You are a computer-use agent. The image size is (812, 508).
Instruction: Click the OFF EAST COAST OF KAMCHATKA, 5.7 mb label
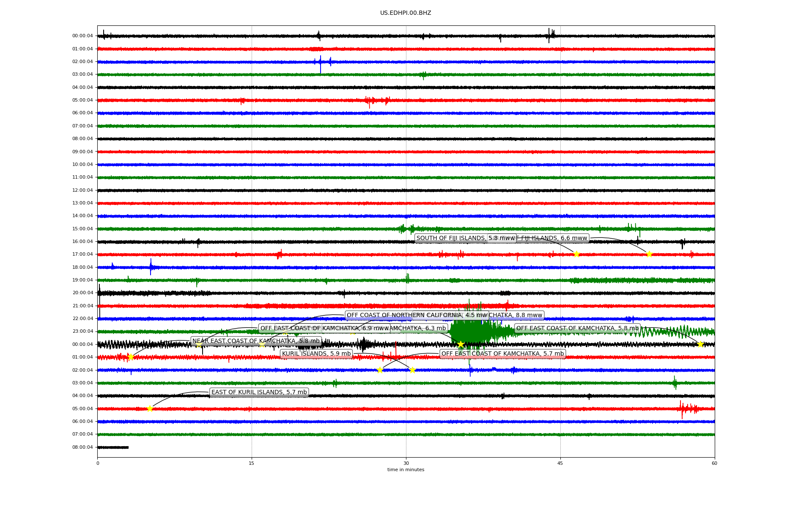coord(502,354)
